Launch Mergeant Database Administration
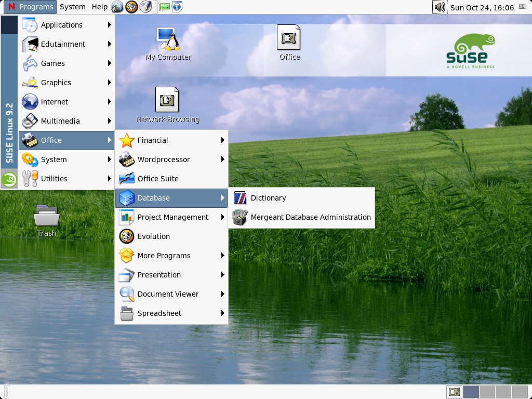Screen dimensions: 532x399 click(302, 217)
